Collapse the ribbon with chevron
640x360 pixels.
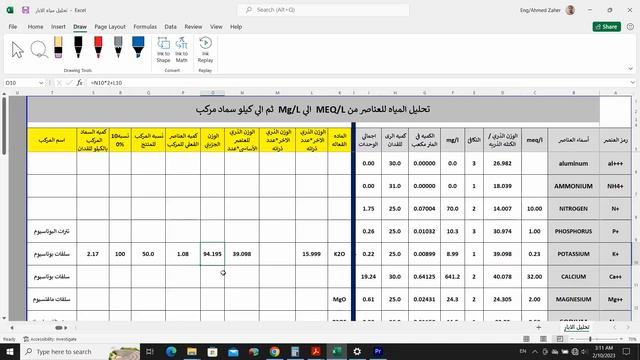631,69
